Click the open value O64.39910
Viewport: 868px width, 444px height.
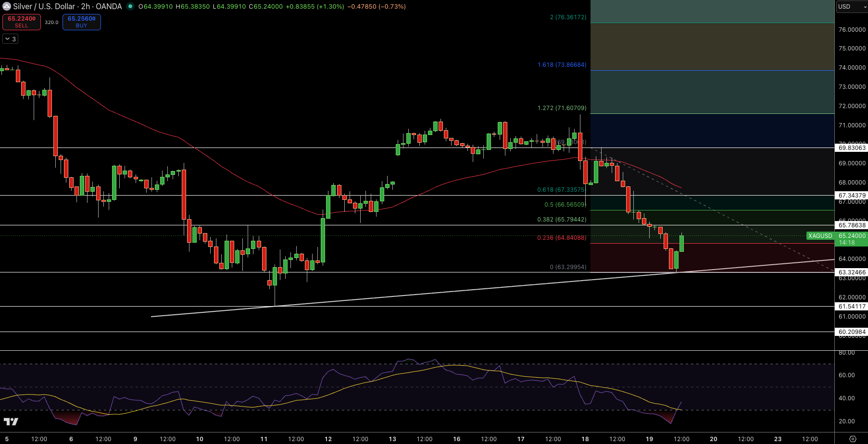[x=156, y=6]
